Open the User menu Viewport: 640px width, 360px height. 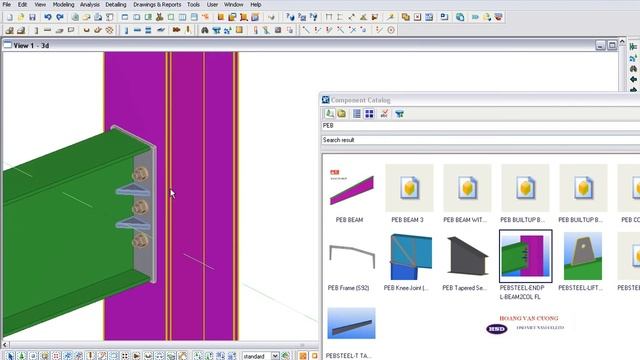coord(212,4)
